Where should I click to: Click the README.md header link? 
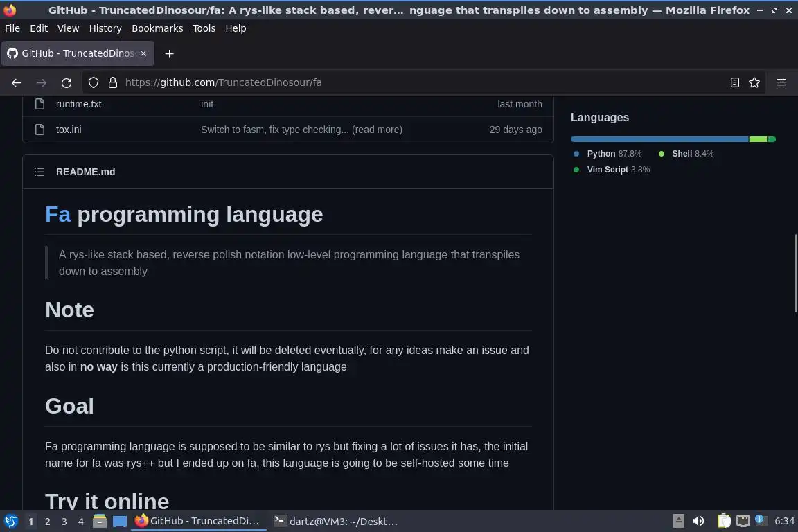pos(85,172)
